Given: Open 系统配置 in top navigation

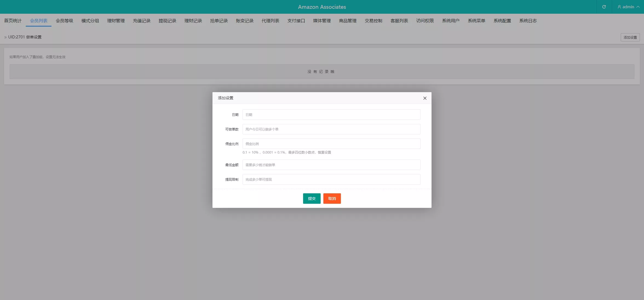Looking at the screenshot, I should (502, 21).
